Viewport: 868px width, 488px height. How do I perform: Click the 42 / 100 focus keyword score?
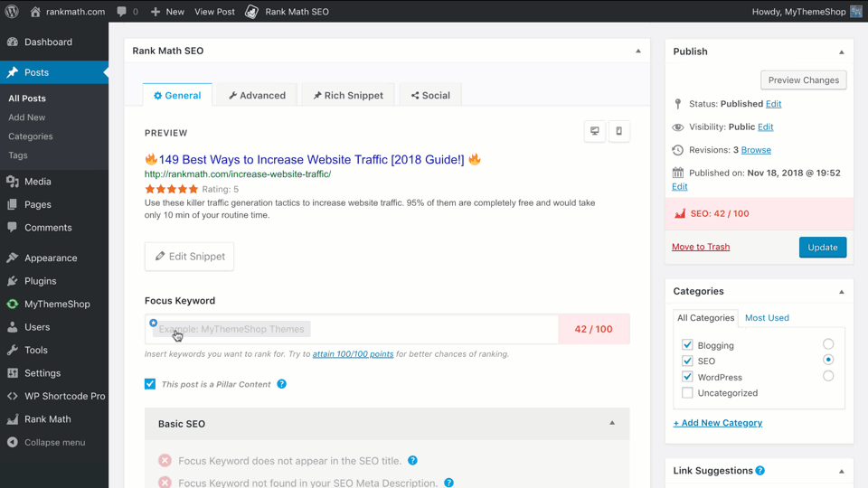593,329
